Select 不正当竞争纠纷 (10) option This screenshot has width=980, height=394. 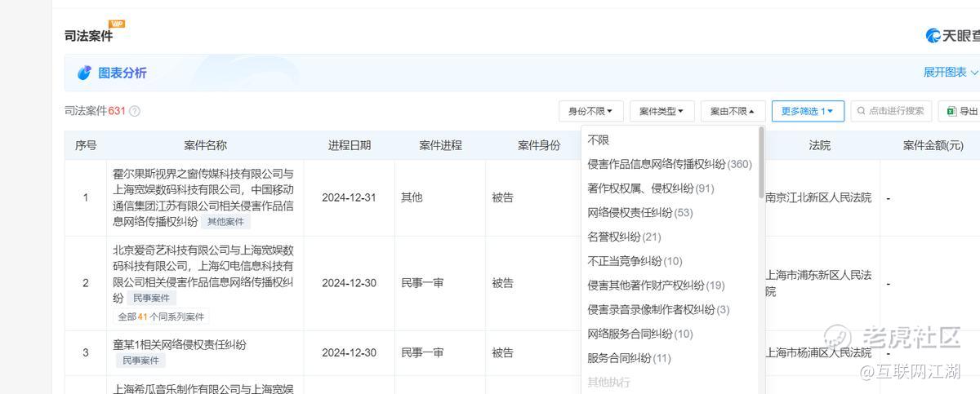[635, 261]
